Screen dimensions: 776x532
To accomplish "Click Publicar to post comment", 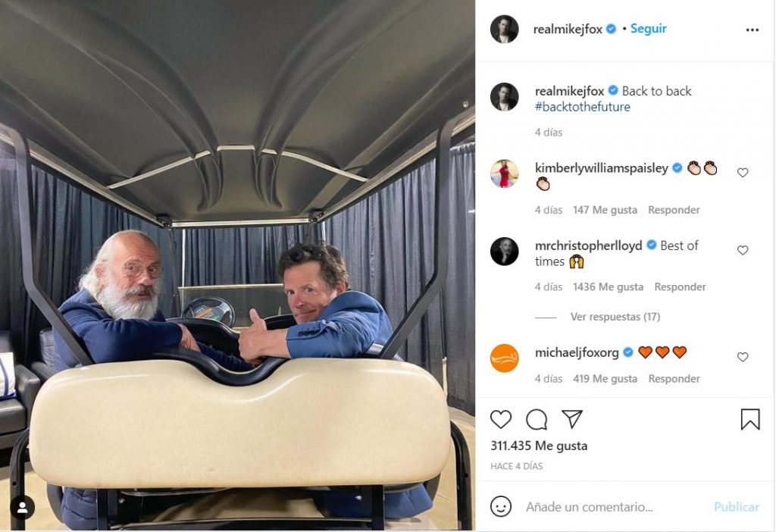I will coord(737,507).
